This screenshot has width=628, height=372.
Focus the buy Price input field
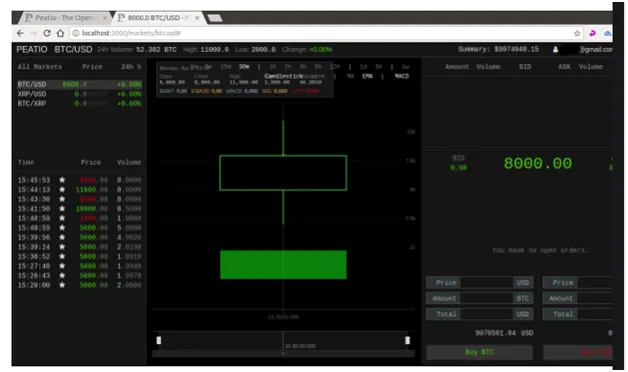(x=487, y=283)
